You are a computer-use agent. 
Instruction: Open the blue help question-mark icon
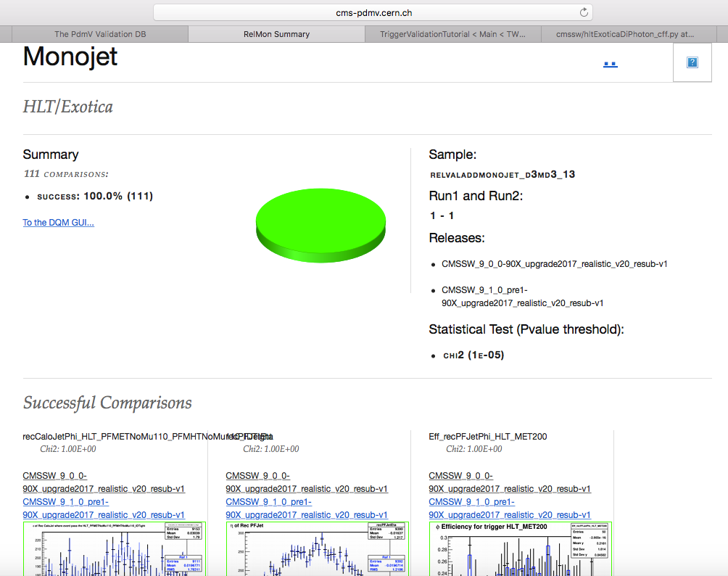click(692, 62)
